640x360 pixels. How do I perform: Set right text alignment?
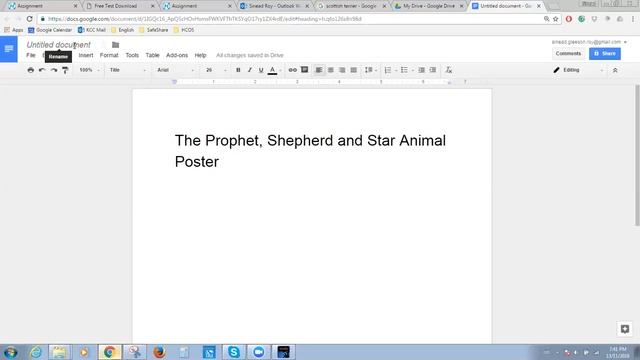point(342,70)
